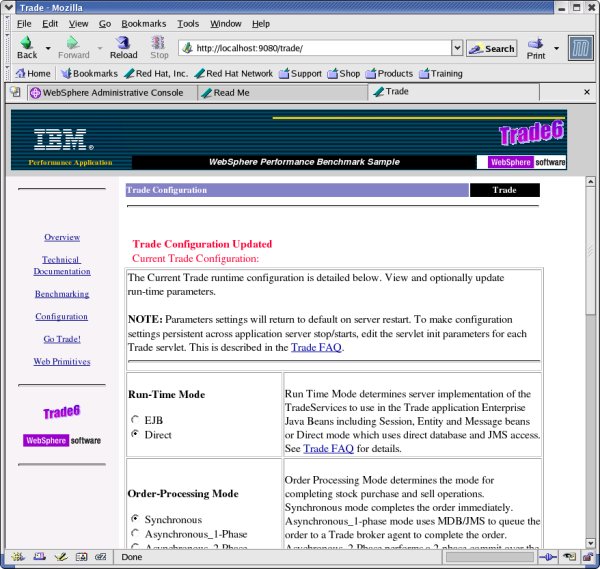
Task: Open the Benchmarking link in sidebar
Action: click(62, 294)
